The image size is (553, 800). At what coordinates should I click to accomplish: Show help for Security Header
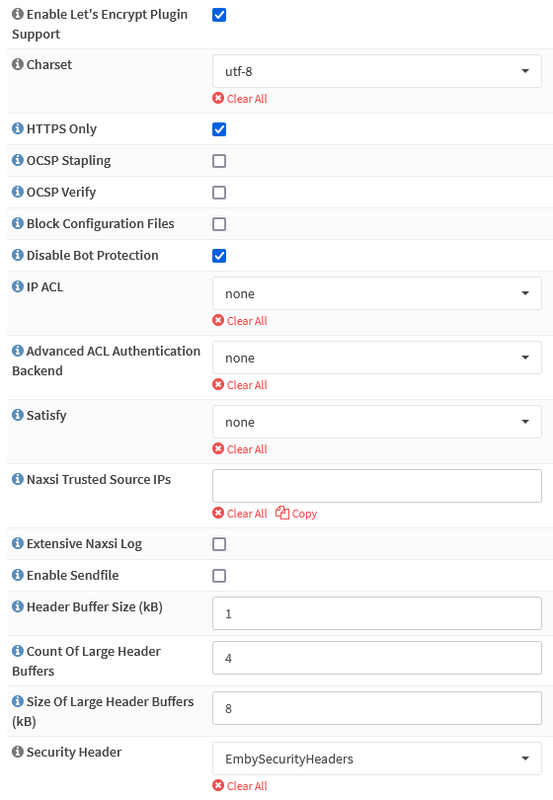(x=18, y=752)
